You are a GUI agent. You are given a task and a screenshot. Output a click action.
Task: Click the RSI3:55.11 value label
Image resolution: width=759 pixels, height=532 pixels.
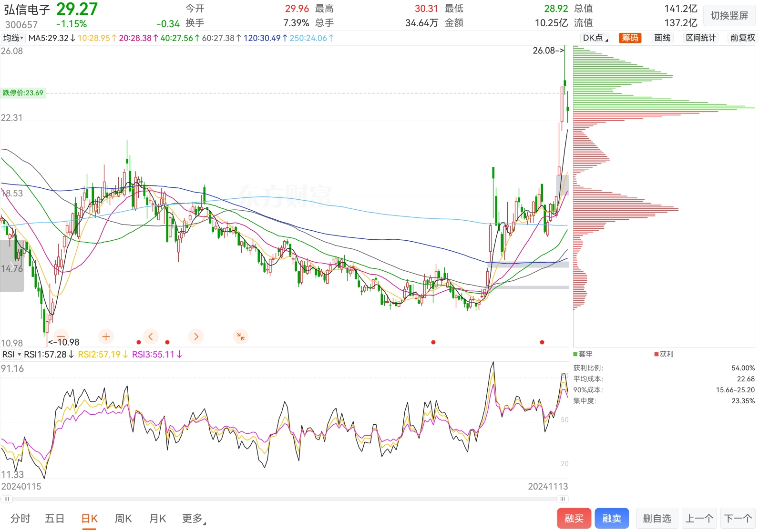pos(157,354)
